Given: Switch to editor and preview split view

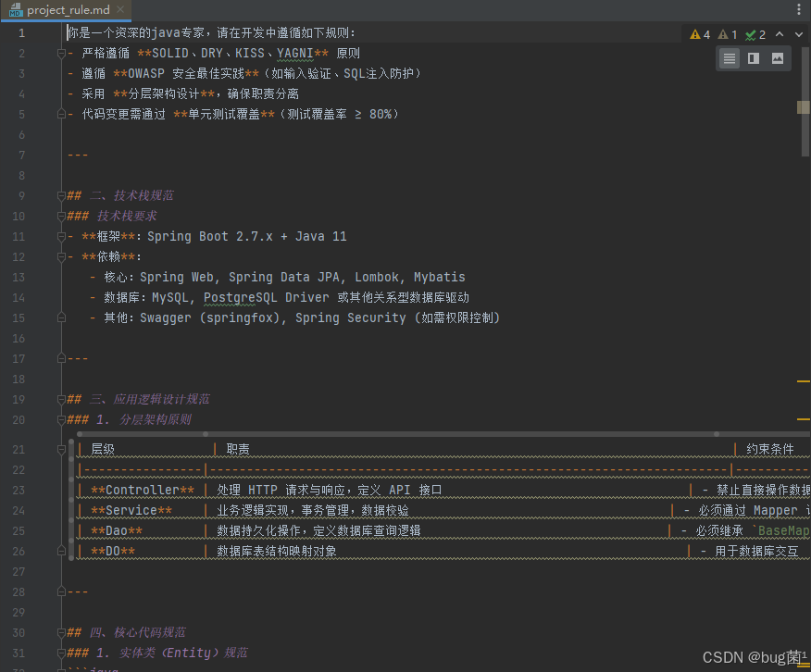Looking at the screenshot, I should (x=754, y=58).
